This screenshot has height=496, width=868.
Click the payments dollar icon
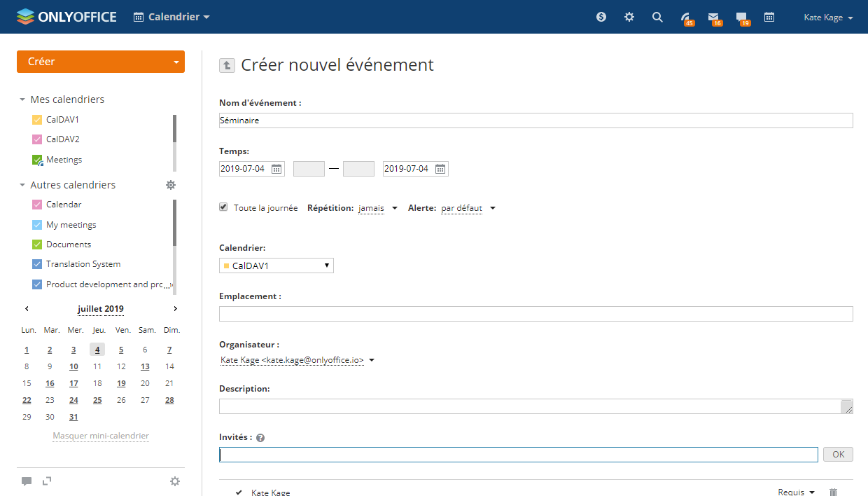(601, 18)
